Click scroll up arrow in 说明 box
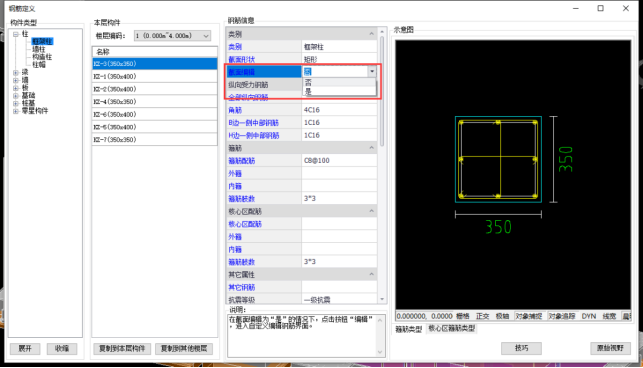This screenshot has width=643, height=368. 380,320
